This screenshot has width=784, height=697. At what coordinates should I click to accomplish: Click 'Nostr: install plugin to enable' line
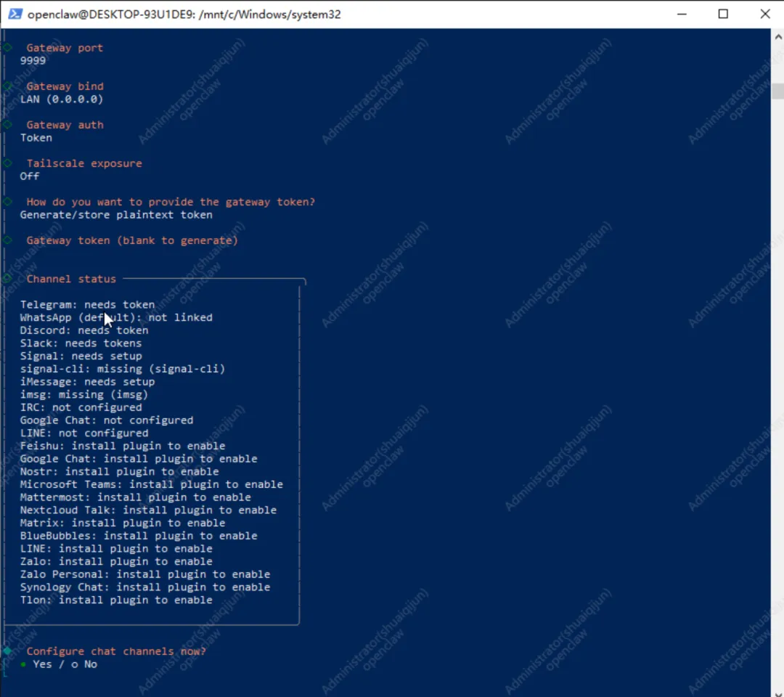[x=120, y=471]
